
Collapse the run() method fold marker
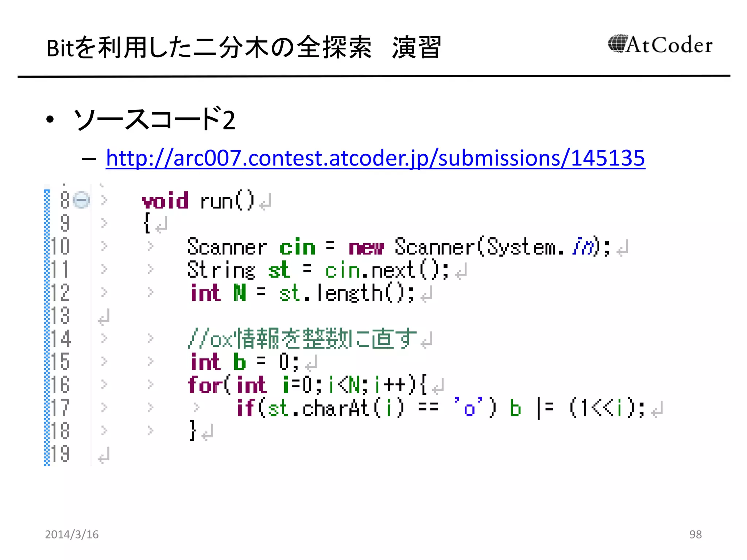tap(81, 200)
